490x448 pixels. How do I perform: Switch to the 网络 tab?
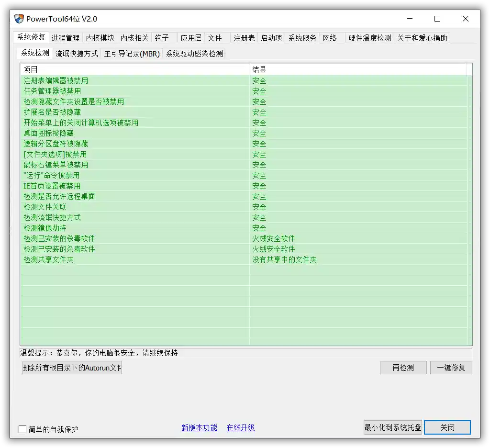[331, 38]
